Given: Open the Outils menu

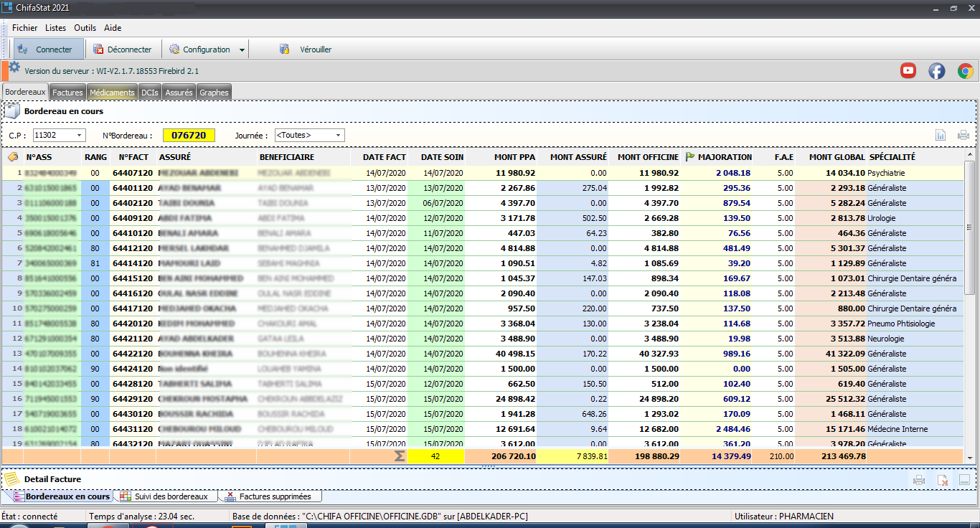Looking at the screenshot, I should 85,28.
